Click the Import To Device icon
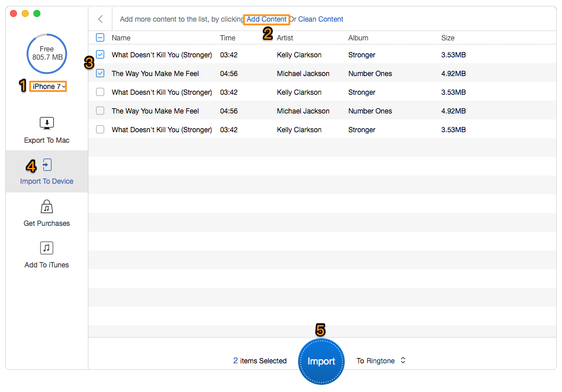The width and height of the screenshot is (562, 392). point(47,165)
